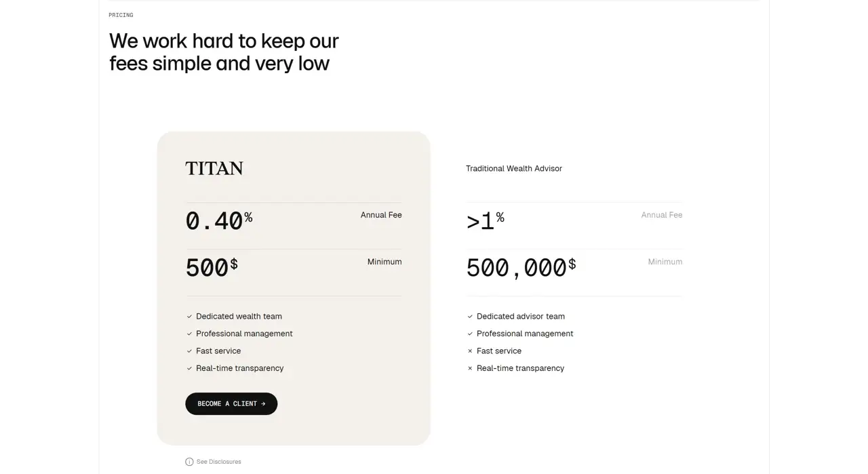Click checkmark icon next to Dedicated wealth team
The width and height of the screenshot is (868, 474).
[189, 317]
